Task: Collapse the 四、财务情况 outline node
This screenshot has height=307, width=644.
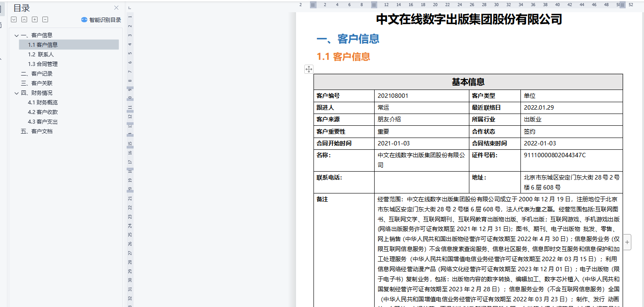Action: pos(17,93)
